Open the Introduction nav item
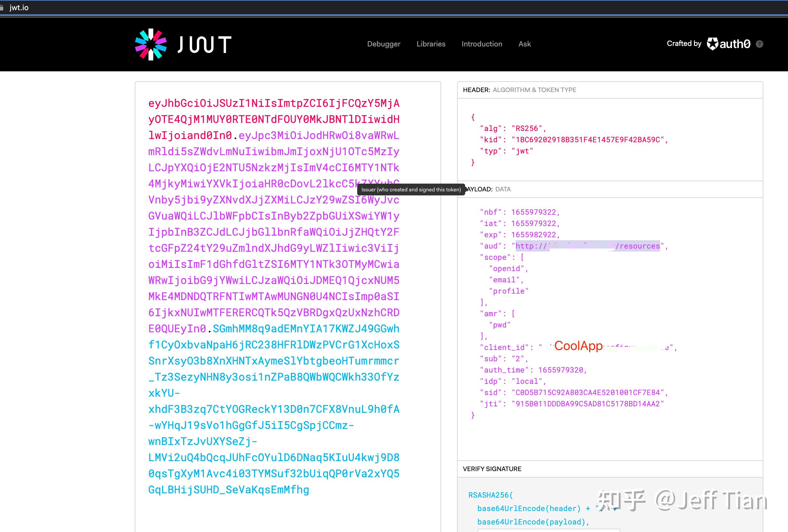Viewport: 788px width, 532px height. pyautogui.click(x=482, y=44)
